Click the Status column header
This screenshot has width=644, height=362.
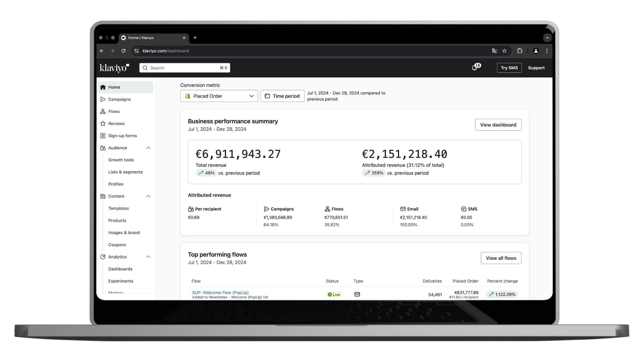[332, 281]
